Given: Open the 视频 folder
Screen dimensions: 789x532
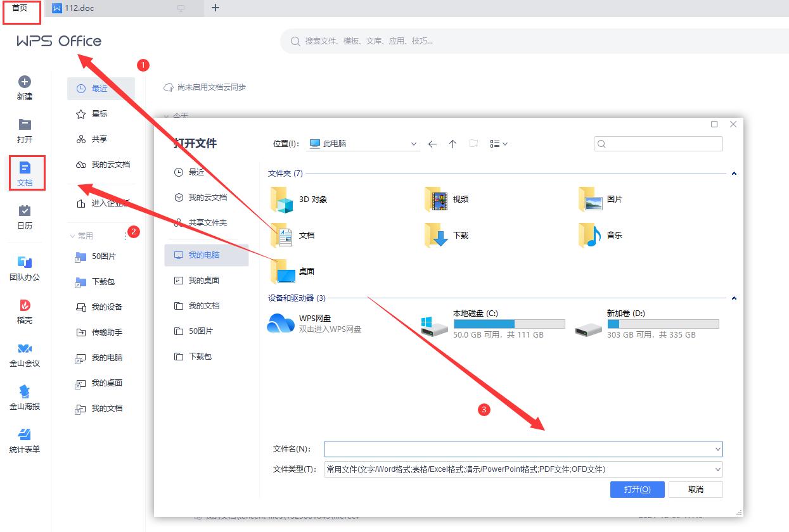Looking at the screenshot, I should (x=447, y=199).
